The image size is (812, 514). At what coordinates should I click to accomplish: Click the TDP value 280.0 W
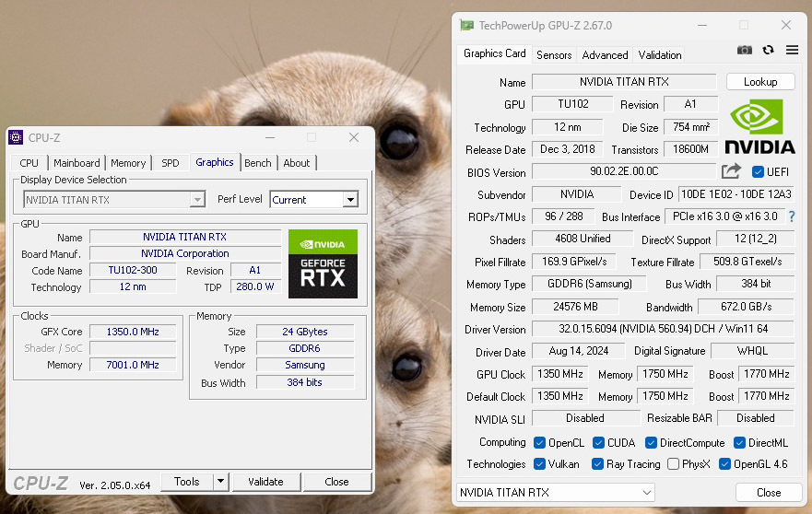coord(255,286)
